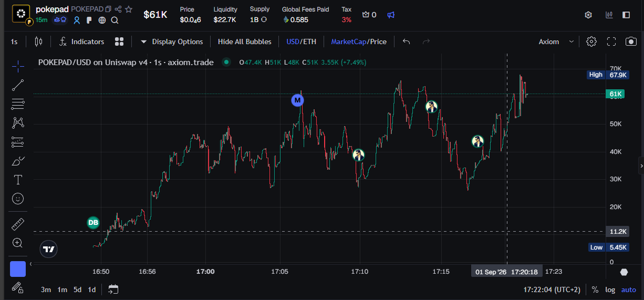Click the Hide All Bubbles toggle
Screen dimensions: 644x300
245,41
